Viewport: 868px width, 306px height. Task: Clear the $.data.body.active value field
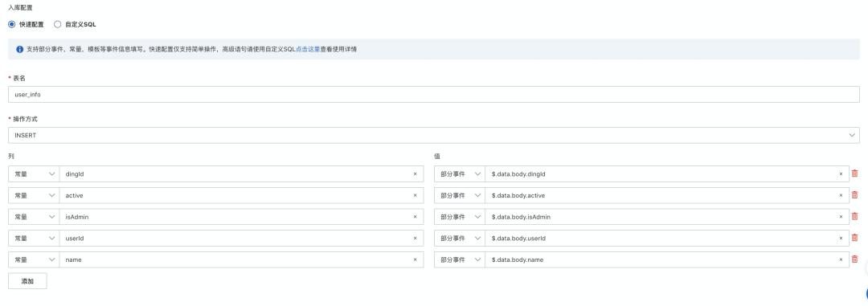[841, 195]
